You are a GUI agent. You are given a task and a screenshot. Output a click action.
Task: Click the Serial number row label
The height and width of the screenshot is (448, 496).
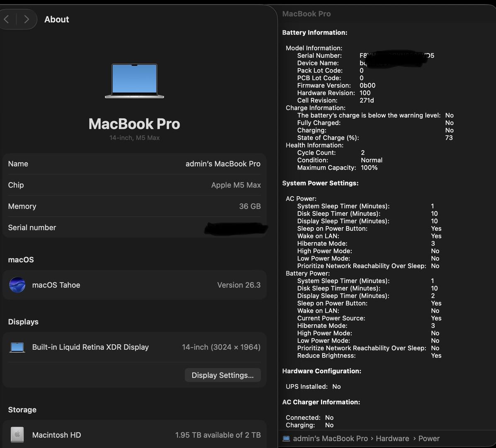[32, 227]
